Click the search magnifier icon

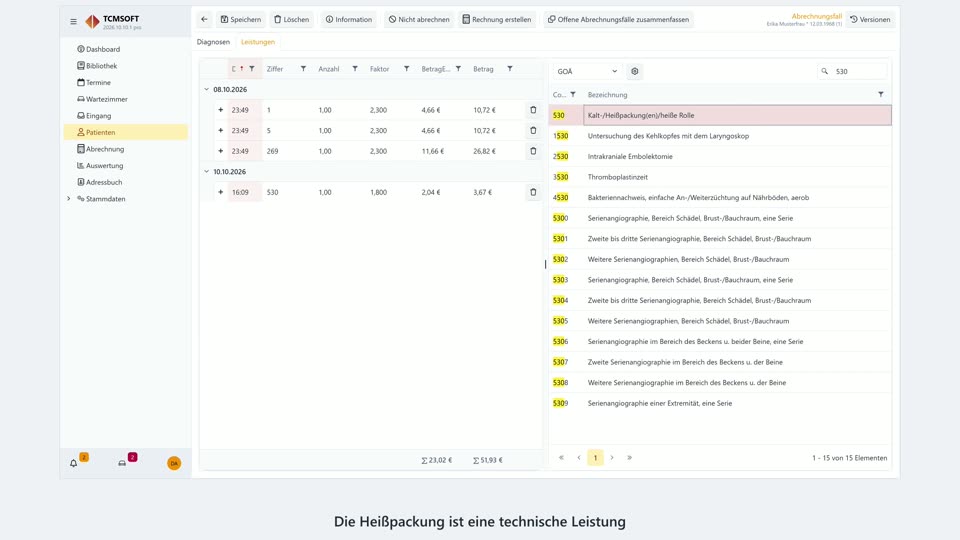tap(825, 71)
